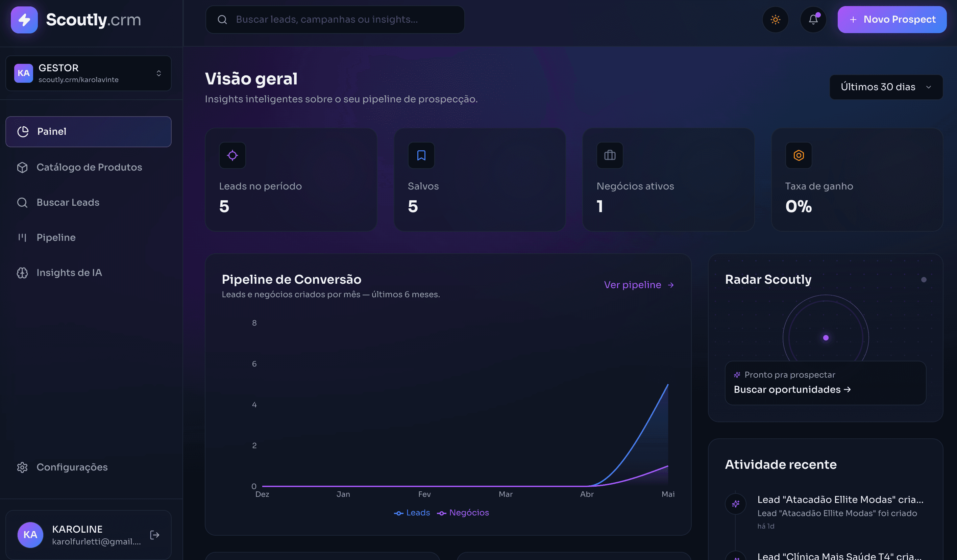Click the Catálogo box icon
957x560 pixels.
[x=22, y=168]
